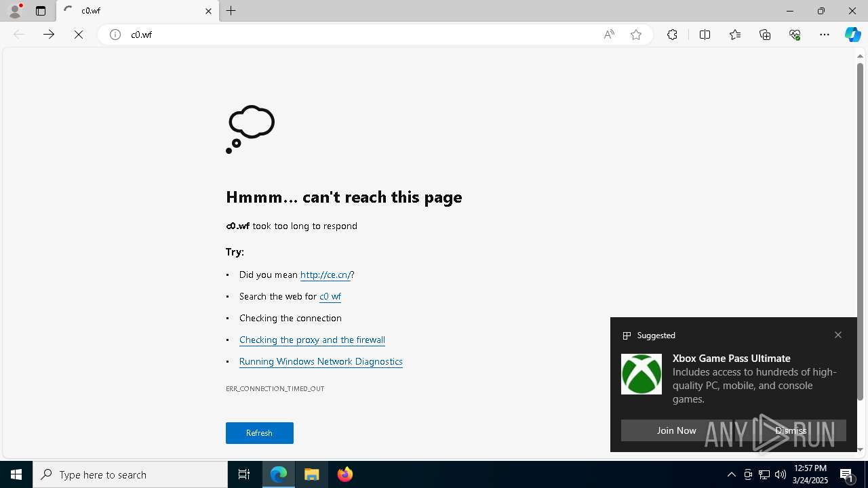Click Join Now for Xbox Game Pass
Viewport: 868px width, 488px height.
676,430
